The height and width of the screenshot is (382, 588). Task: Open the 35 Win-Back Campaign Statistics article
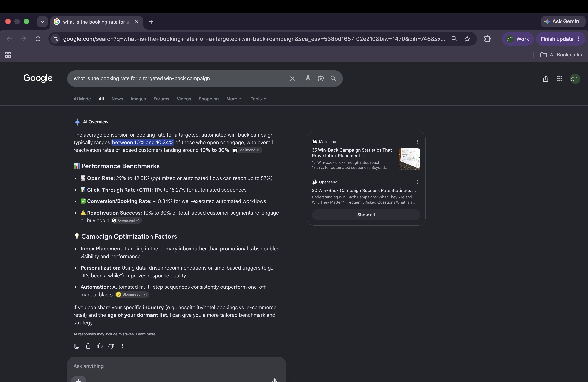[x=352, y=153]
